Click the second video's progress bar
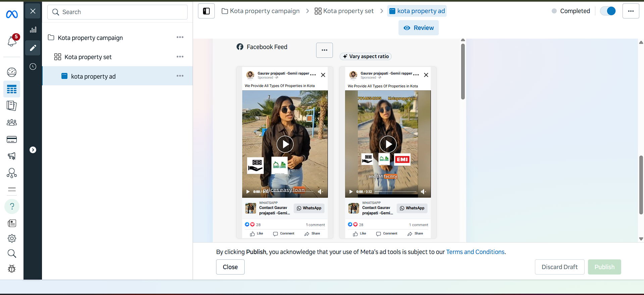The image size is (644, 295). coord(395,192)
